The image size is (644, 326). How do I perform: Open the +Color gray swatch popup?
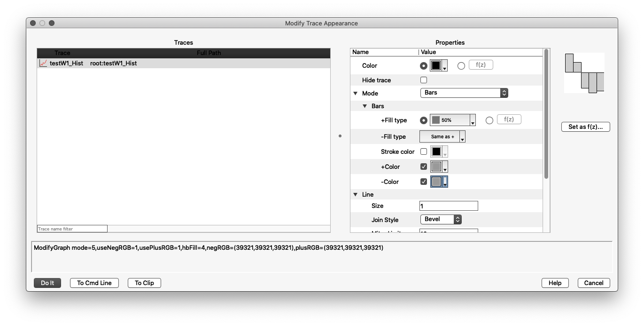[439, 167]
